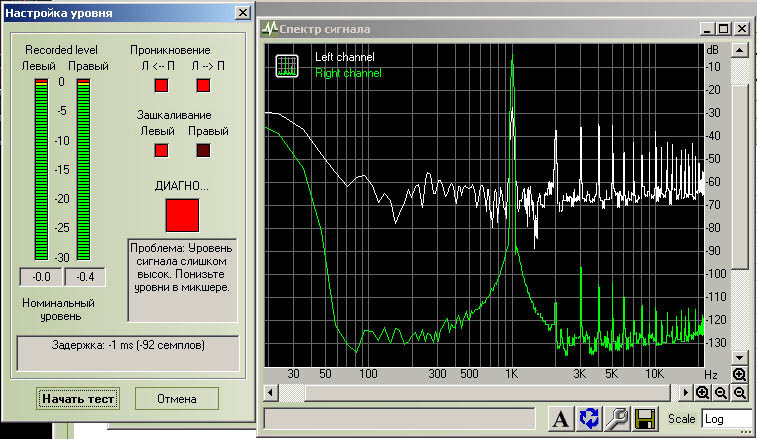Click the Левый recorded level meter bar
Viewport: 757px width, 439px height.
click(x=41, y=170)
